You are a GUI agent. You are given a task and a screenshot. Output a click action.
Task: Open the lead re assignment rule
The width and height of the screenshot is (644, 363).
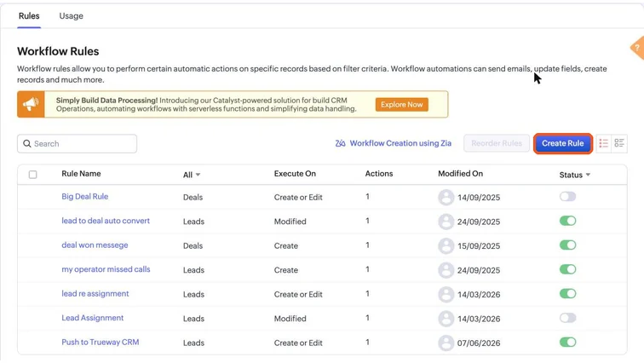pos(95,293)
